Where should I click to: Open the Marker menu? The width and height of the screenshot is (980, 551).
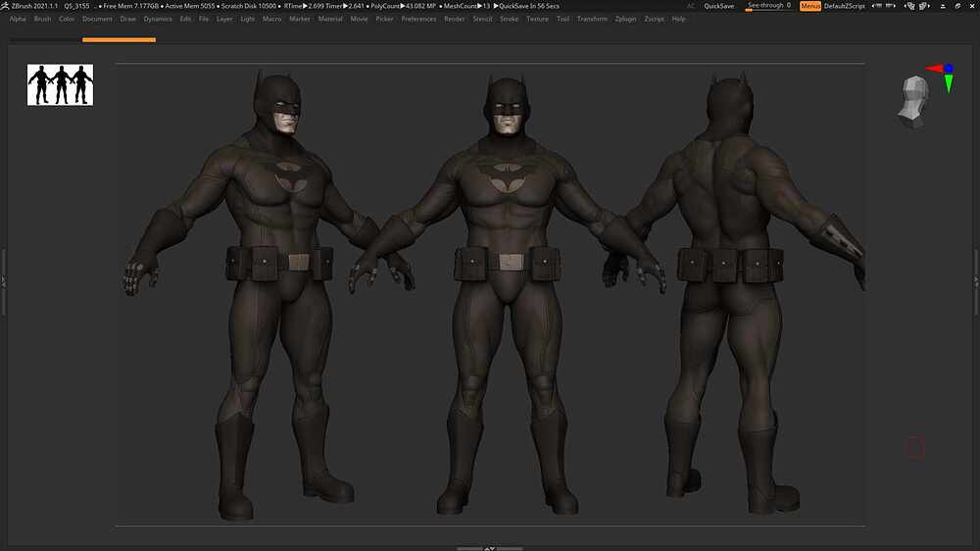pyautogui.click(x=300, y=19)
